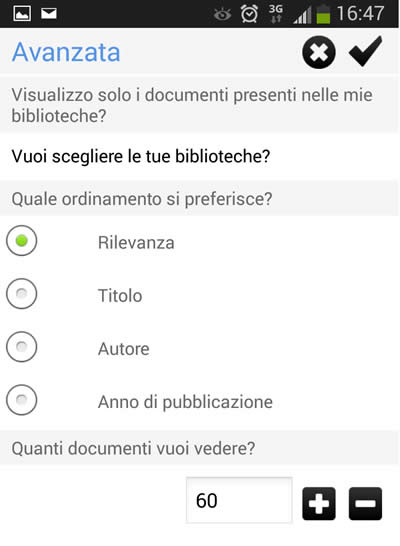400x546 pixels.
Task: Focus the document count field showing 60
Action: (239, 500)
